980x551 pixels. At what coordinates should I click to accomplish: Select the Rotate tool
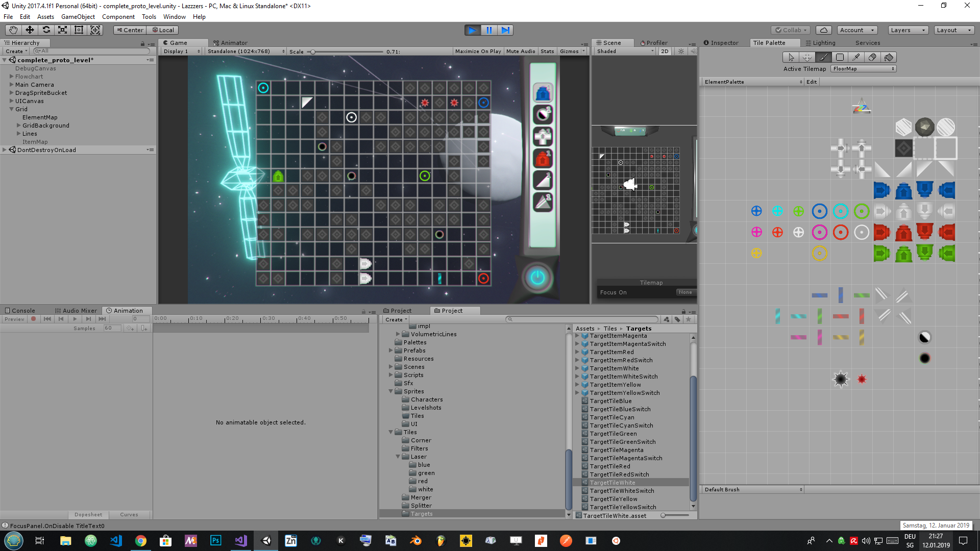click(46, 30)
